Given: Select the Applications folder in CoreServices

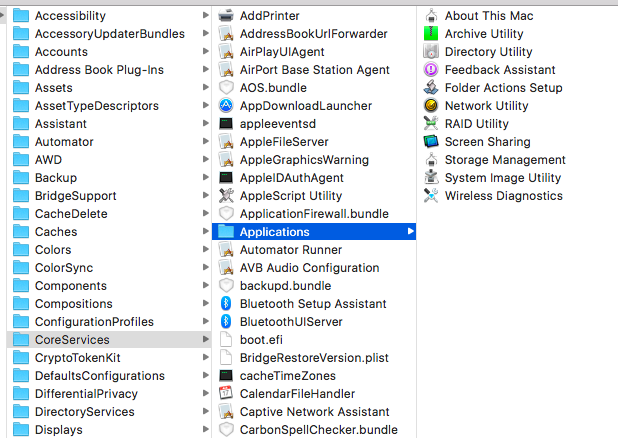Looking at the screenshot, I should pyautogui.click(x=314, y=231).
